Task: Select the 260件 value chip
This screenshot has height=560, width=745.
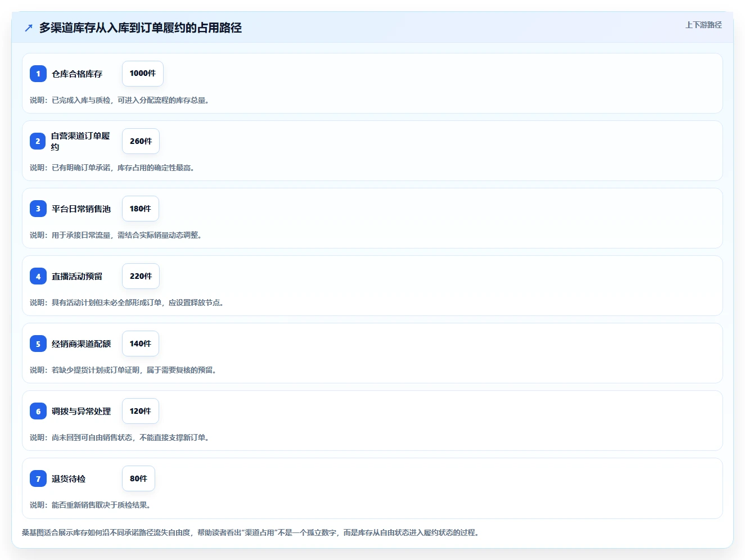Action: [141, 141]
